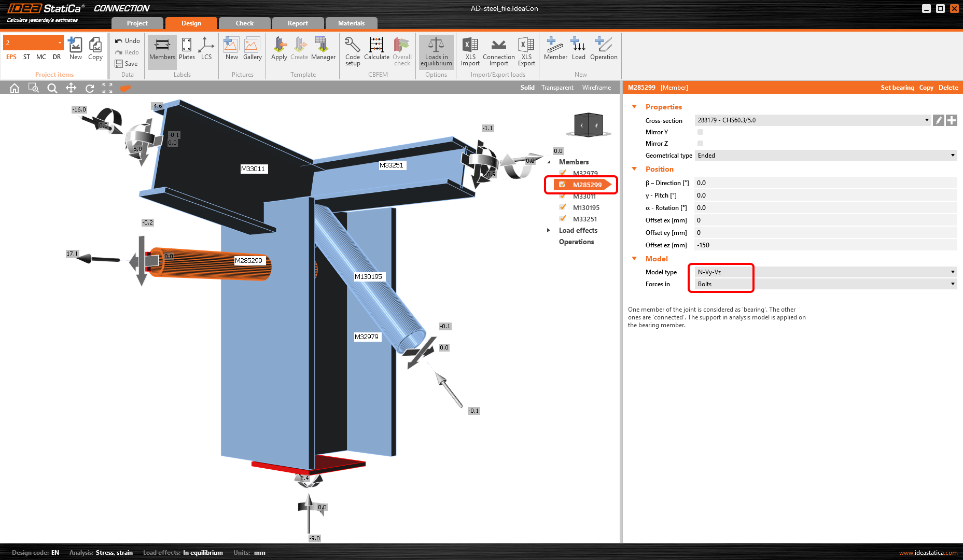Switch the view to Wireframe mode
The width and height of the screenshot is (963, 560).
(x=596, y=88)
